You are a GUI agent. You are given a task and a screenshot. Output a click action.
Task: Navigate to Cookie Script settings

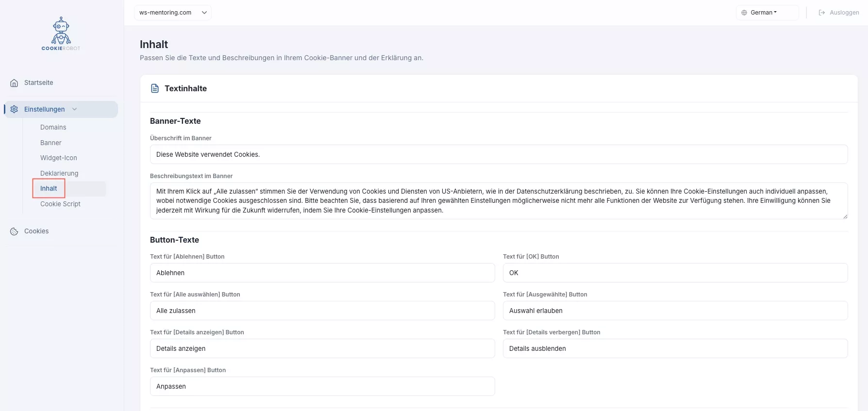point(60,204)
